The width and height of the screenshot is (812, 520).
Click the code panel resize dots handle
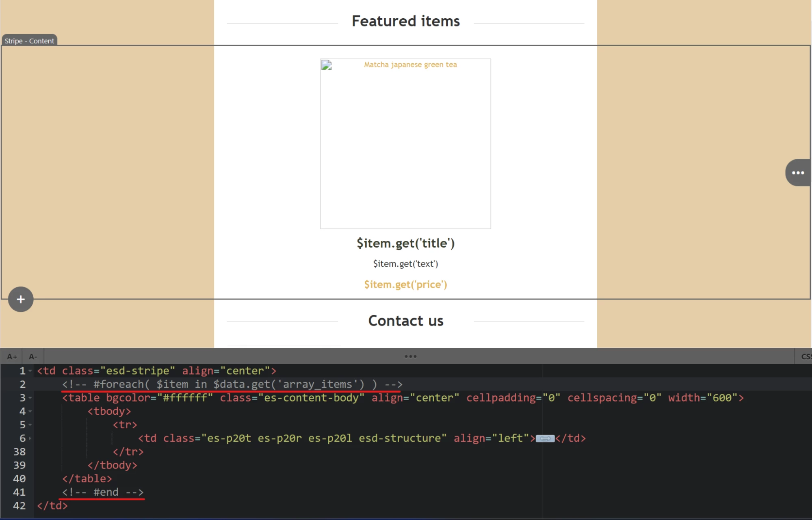coord(410,356)
